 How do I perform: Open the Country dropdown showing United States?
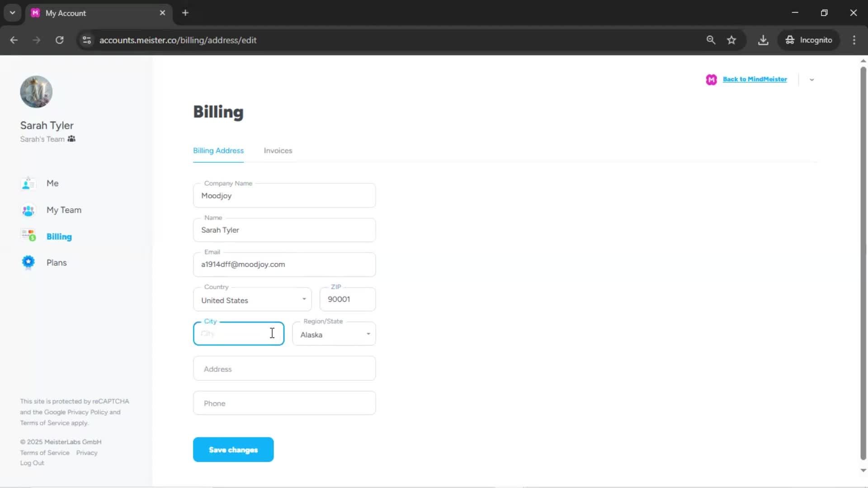pos(252,300)
